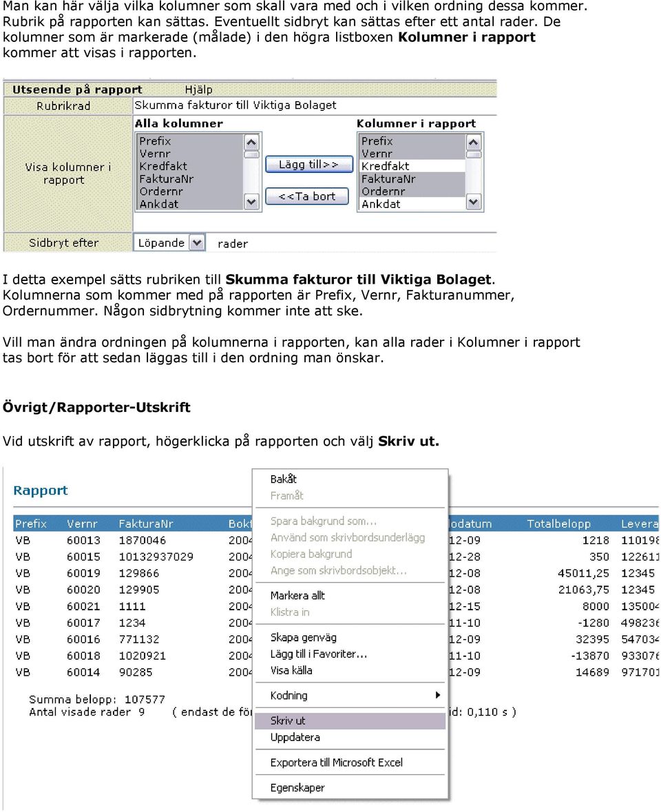This screenshot has height=812, width=661.
Task: Open the Hjälp link in report header
Action: (x=199, y=90)
